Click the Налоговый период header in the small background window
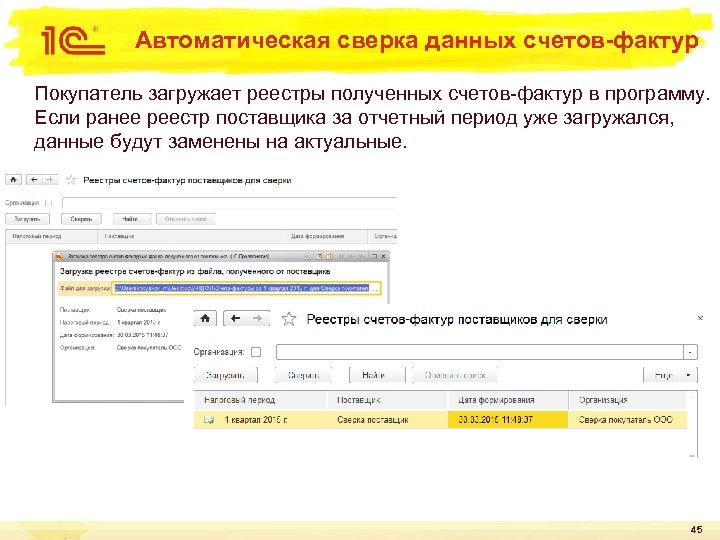The width and height of the screenshot is (720, 540). coord(51,236)
